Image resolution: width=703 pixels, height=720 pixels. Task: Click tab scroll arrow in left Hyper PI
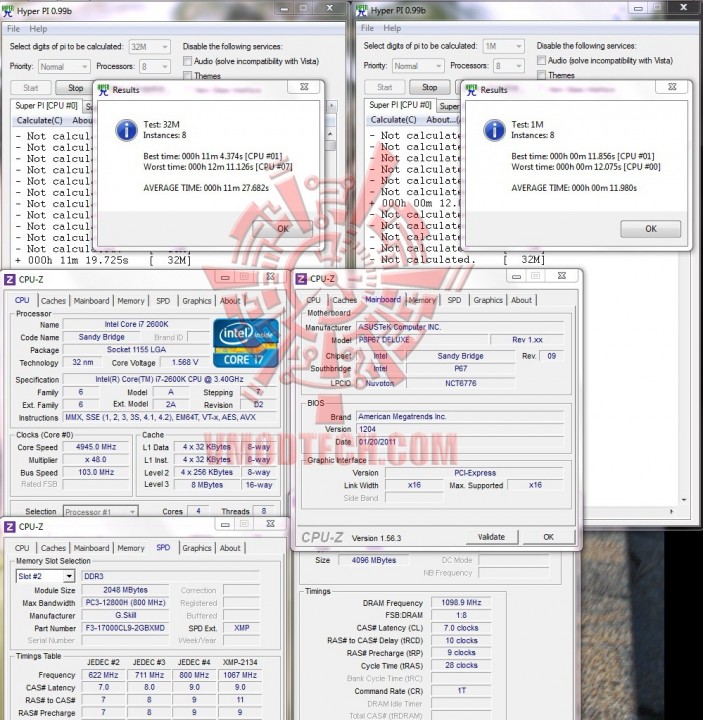(x=332, y=106)
